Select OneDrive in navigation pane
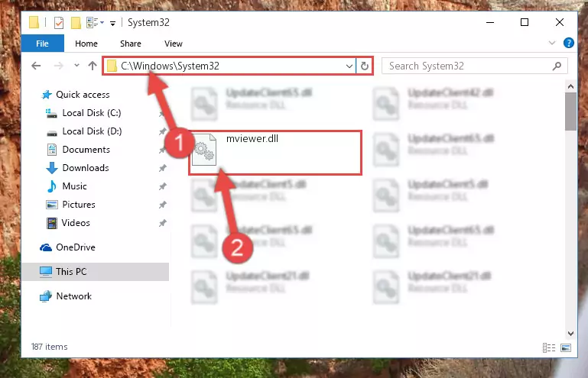This screenshot has width=588, height=378. point(67,247)
